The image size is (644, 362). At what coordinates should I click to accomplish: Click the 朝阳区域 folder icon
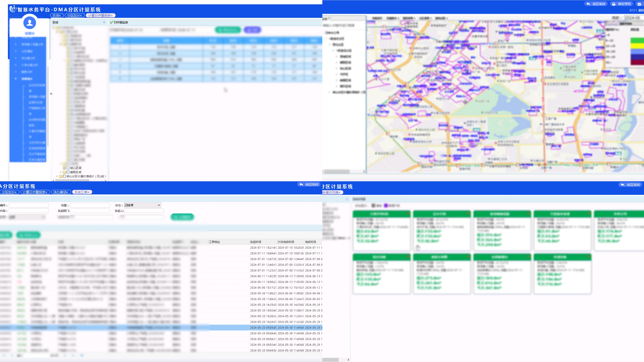click(64, 172)
